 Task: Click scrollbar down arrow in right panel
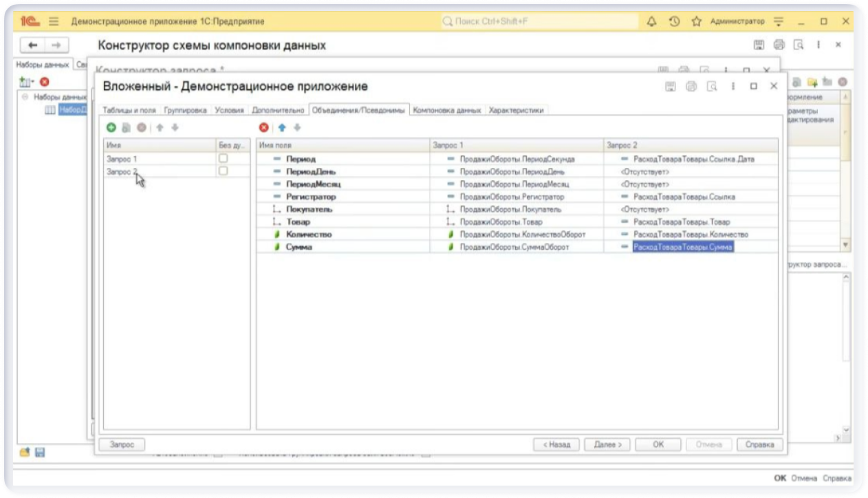845,244
